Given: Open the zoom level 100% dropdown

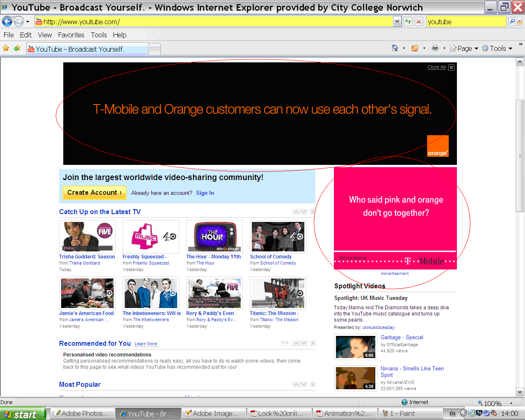Looking at the screenshot, I should coord(511,403).
